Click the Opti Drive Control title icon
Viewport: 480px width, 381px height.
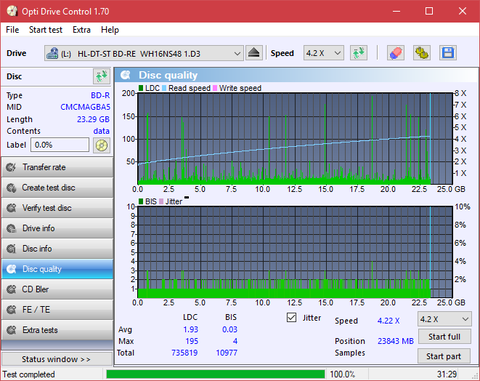12,11
